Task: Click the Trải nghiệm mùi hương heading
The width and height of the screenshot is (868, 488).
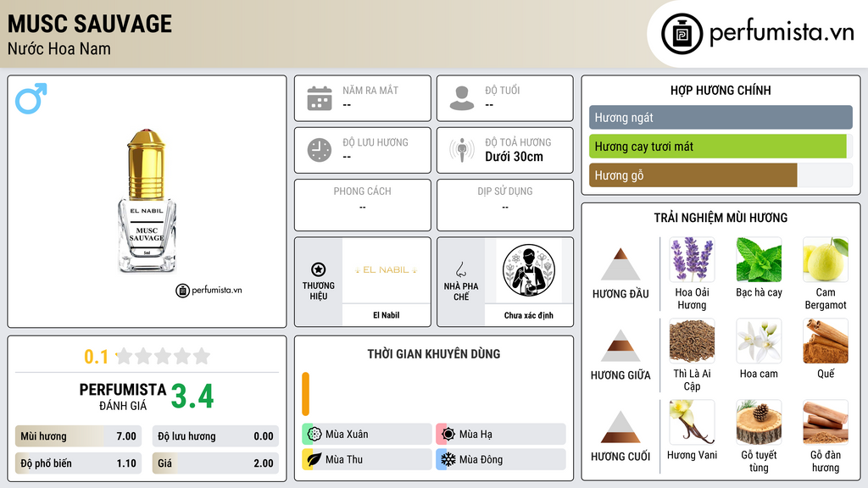Action: click(721, 218)
